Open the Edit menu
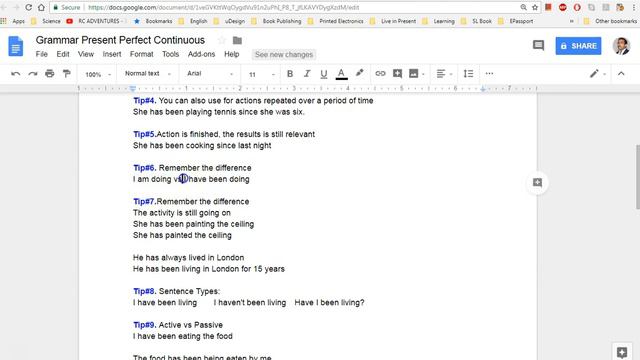 63,54
